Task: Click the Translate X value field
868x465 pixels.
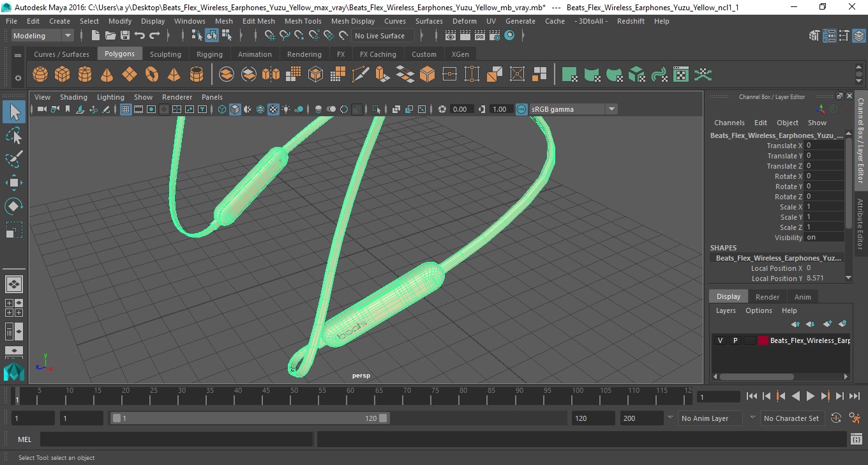Action: pos(825,146)
